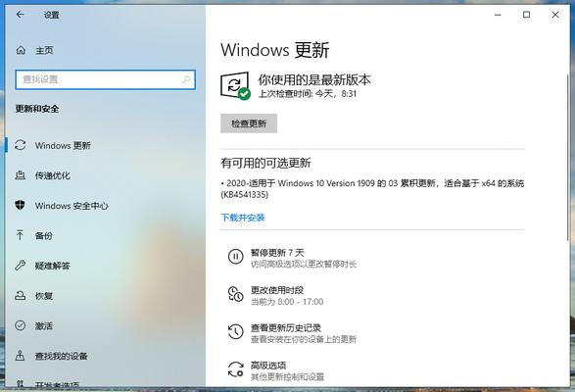Click the KB4541335 update description text
This screenshot has width=575, height=392.
point(372,189)
